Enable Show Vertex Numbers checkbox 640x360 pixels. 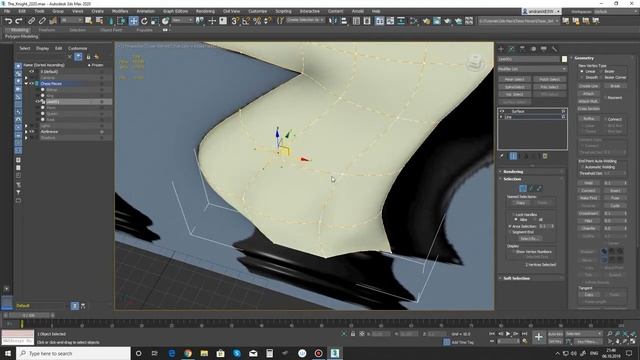coord(513,251)
